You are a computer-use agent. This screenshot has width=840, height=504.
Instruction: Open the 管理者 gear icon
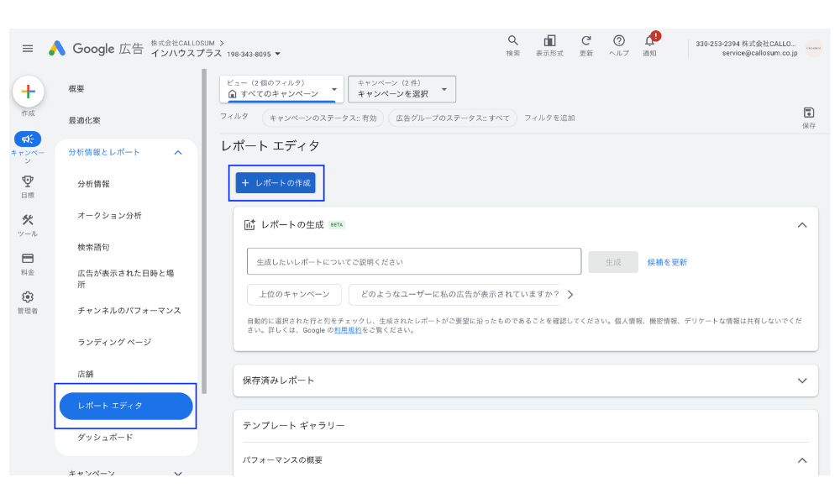[x=29, y=297]
